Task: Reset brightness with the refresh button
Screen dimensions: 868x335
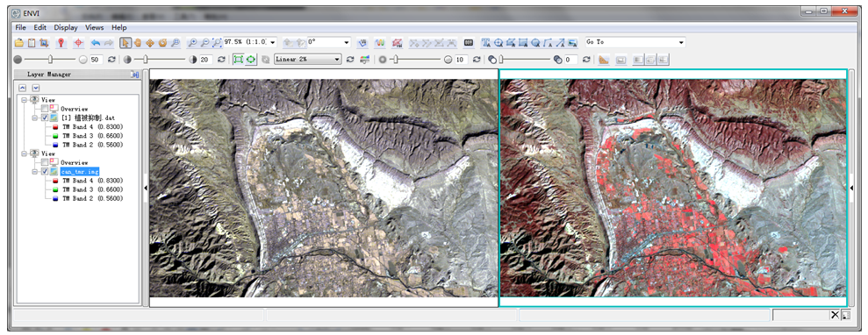Action: (111, 59)
